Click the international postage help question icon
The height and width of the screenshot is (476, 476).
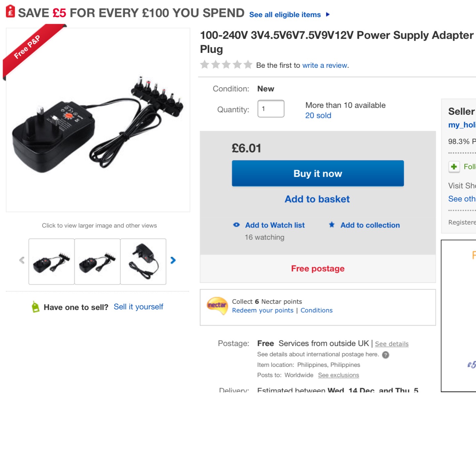click(x=385, y=355)
